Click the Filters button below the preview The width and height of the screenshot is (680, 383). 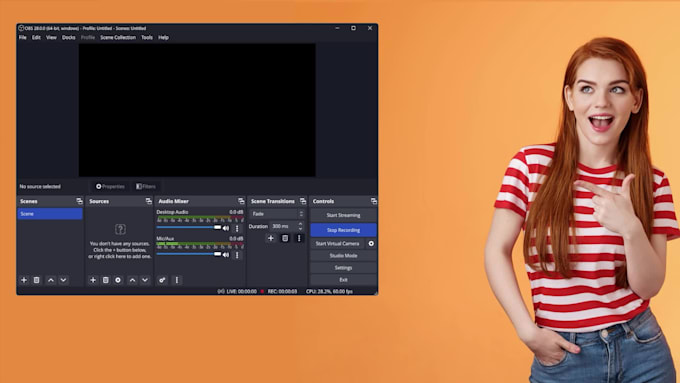146,187
